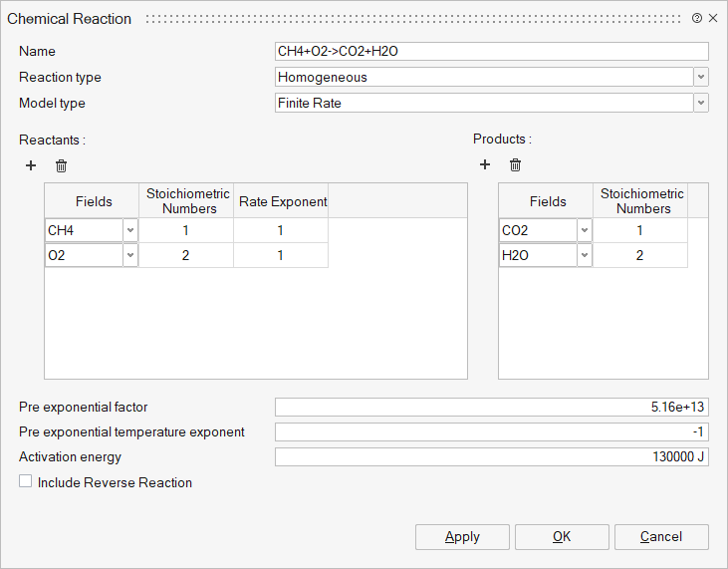Click the Rate Exponent column header

[283, 201]
